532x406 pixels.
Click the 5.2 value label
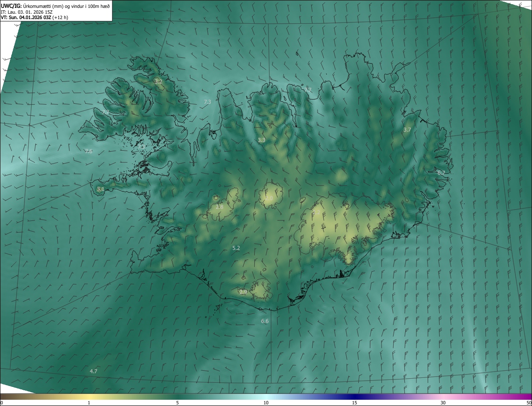[x=236, y=248]
